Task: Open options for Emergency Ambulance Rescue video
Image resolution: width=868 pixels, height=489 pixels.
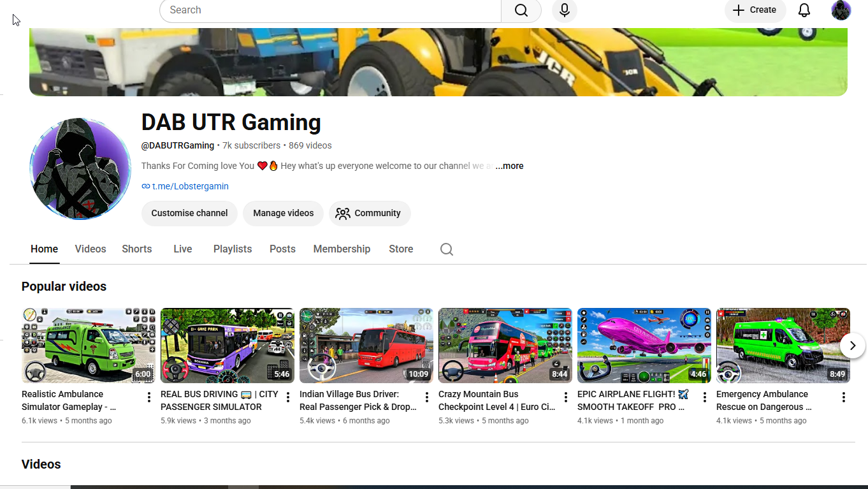Action: 844,397
